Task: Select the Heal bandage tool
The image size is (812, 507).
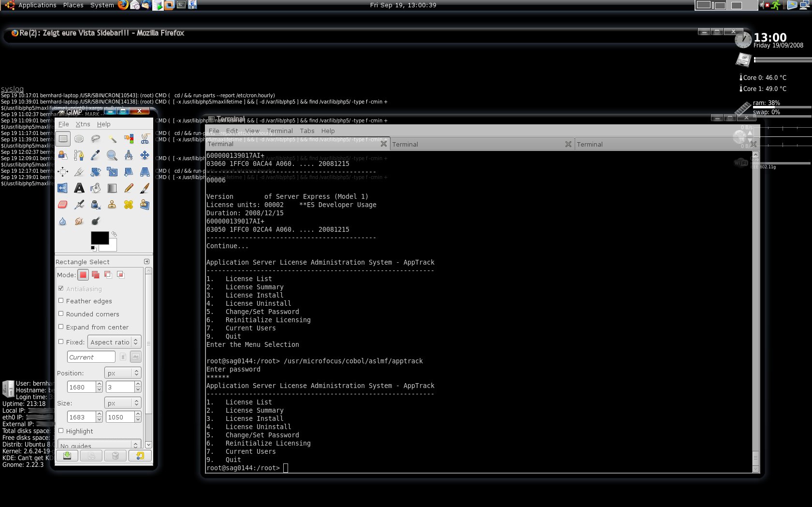Action: click(x=129, y=205)
